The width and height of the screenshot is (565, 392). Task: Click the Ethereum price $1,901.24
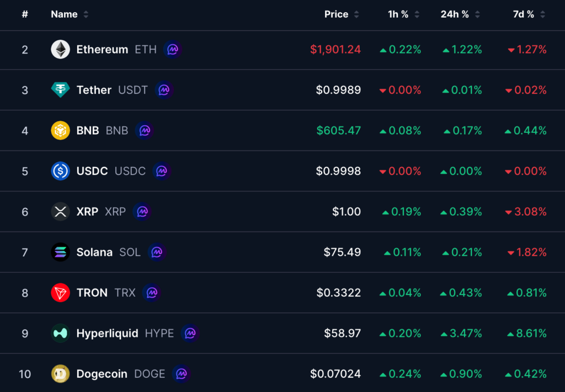335,49
